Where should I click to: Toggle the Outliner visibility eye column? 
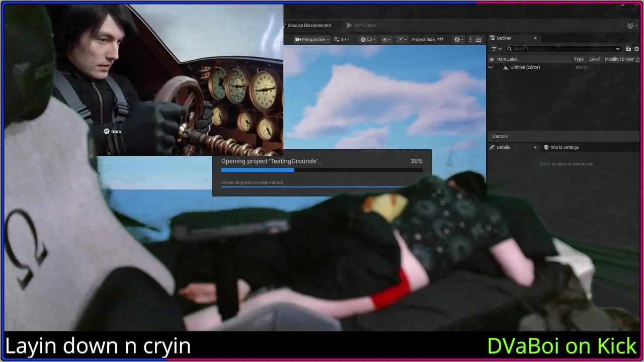(492, 59)
